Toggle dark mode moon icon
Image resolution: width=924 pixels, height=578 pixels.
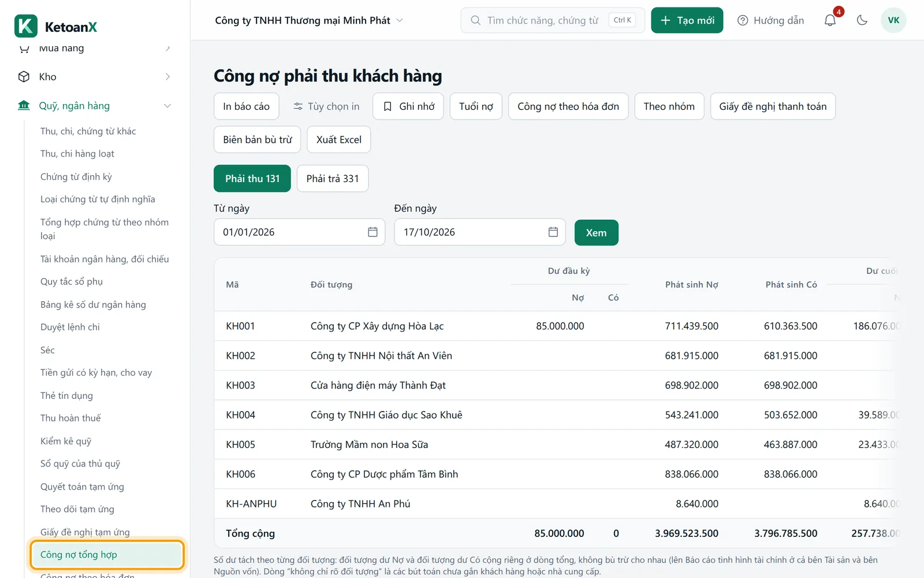[862, 20]
